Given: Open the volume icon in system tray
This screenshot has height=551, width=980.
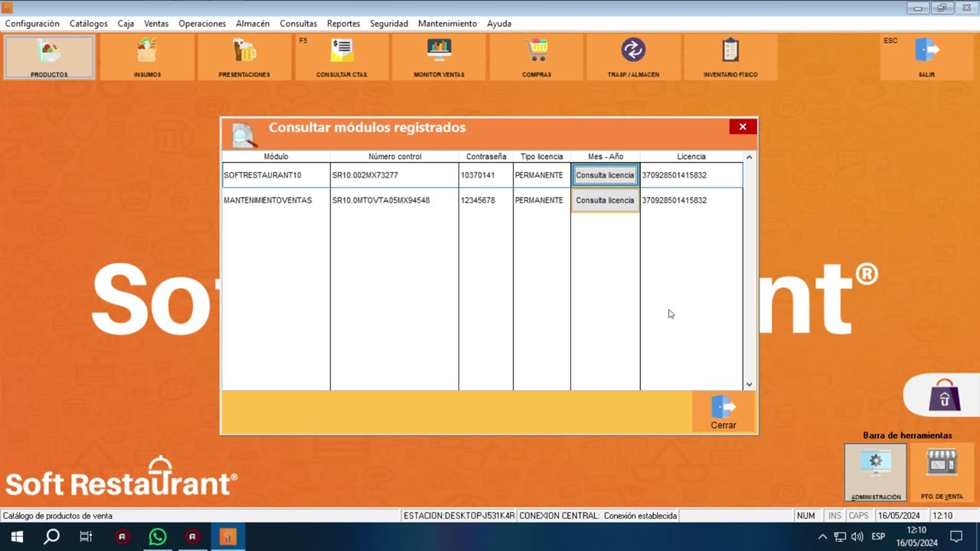Looking at the screenshot, I should coord(857,537).
